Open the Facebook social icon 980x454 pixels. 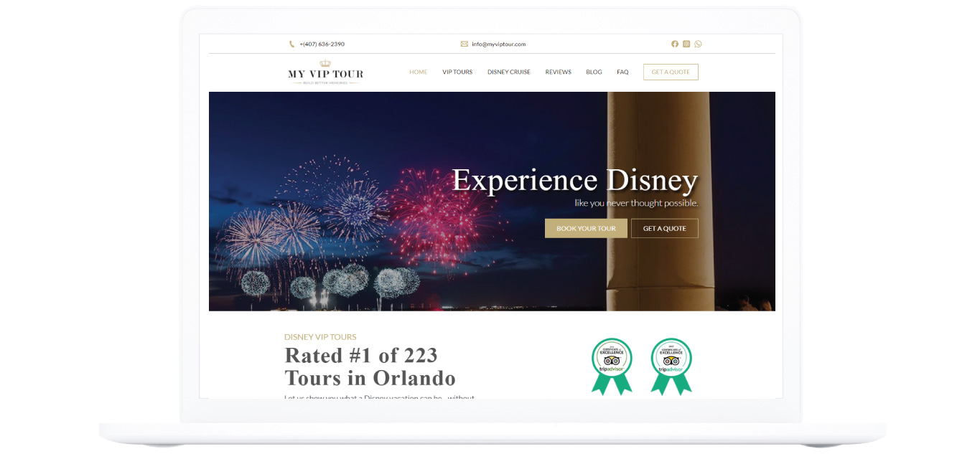pos(675,44)
